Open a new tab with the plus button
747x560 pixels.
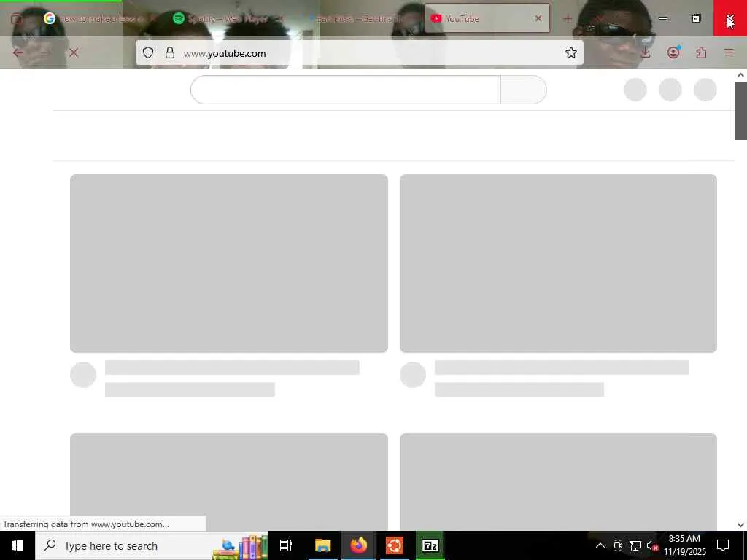point(568,19)
